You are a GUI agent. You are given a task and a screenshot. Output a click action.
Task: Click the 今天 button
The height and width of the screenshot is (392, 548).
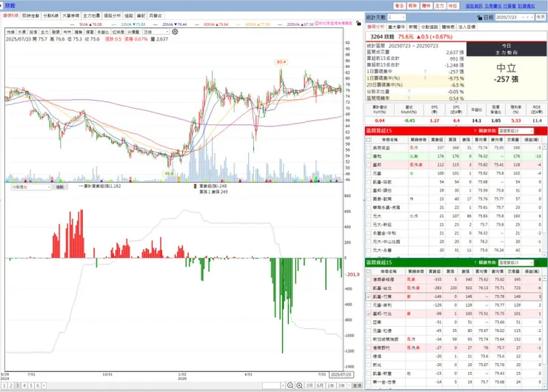click(541, 17)
